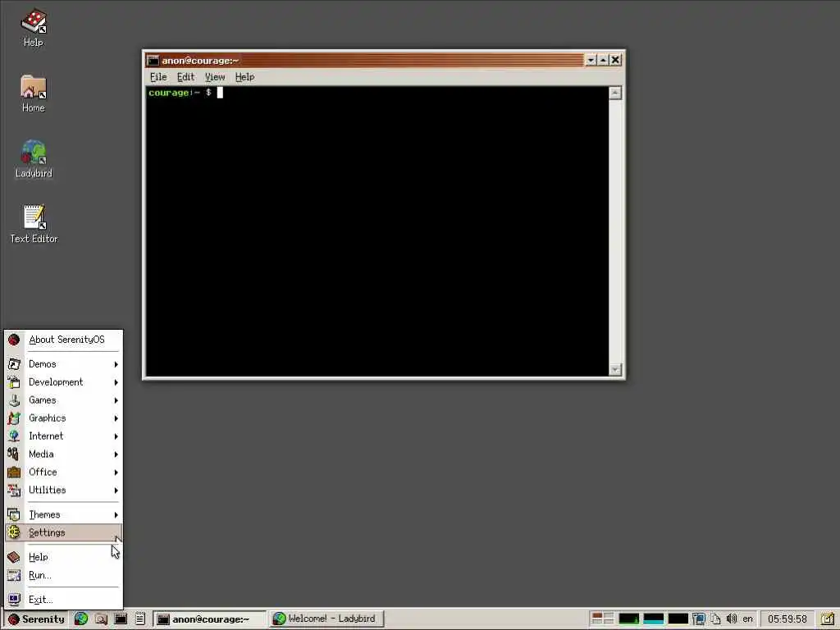840x630 pixels.
Task: Click the terminal scrollbar up arrow
Action: coord(615,94)
